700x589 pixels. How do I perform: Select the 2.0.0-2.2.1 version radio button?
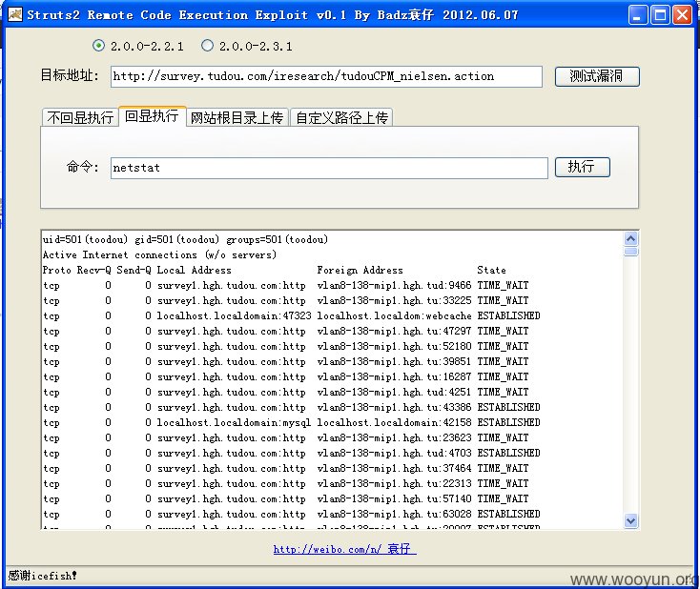click(x=98, y=46)
